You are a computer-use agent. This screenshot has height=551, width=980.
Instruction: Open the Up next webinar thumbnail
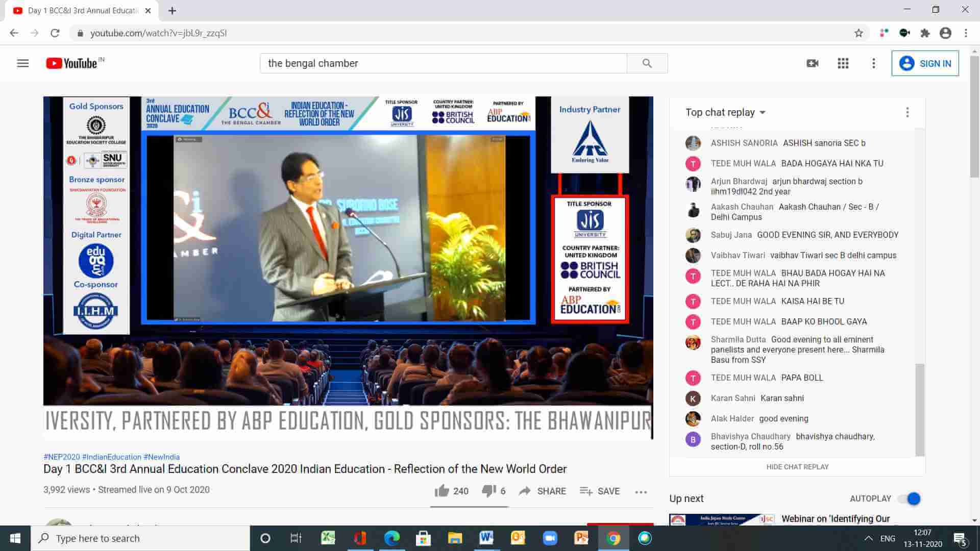(722, 519)
